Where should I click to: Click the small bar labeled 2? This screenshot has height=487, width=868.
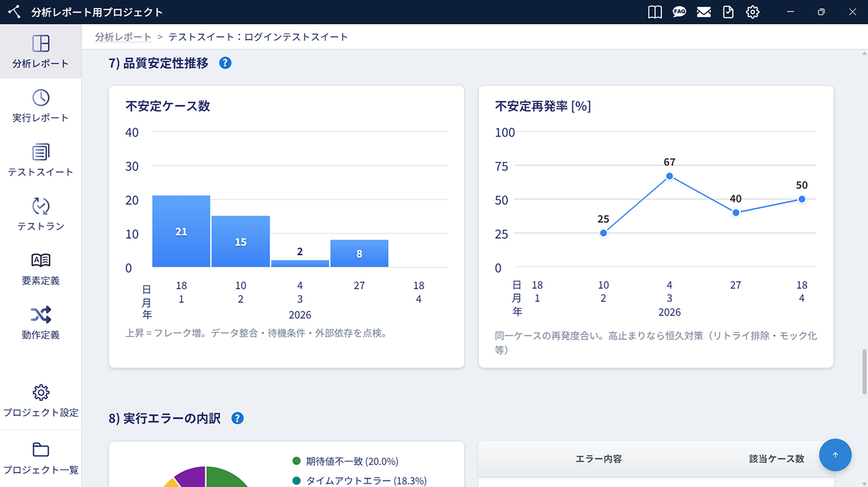[300, 263]
